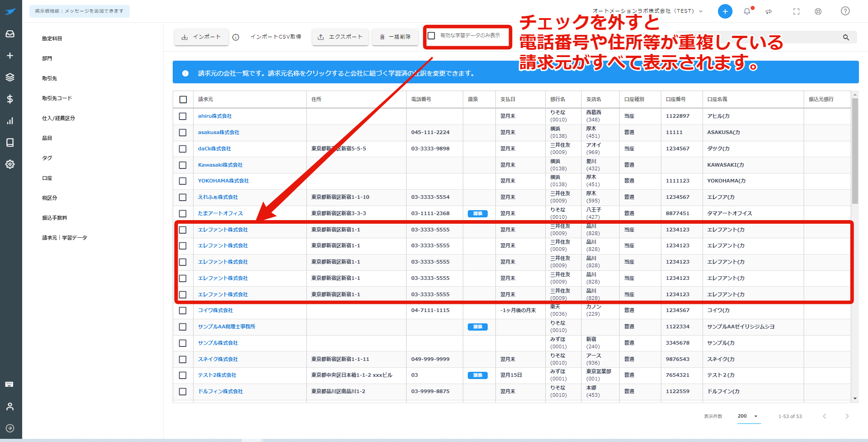This screenshot has width=868, height=442.
Task: Open 口座 menu item
Action: [47, 178]
